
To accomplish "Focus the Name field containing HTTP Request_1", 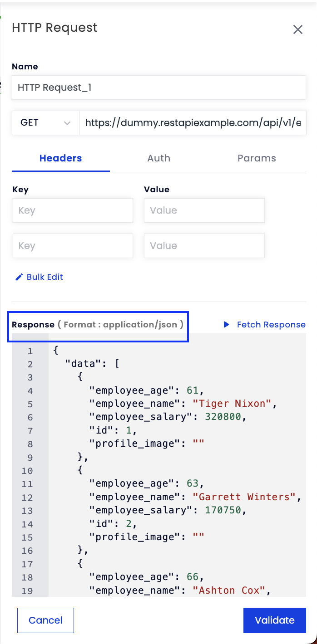I will pos(159,88).
